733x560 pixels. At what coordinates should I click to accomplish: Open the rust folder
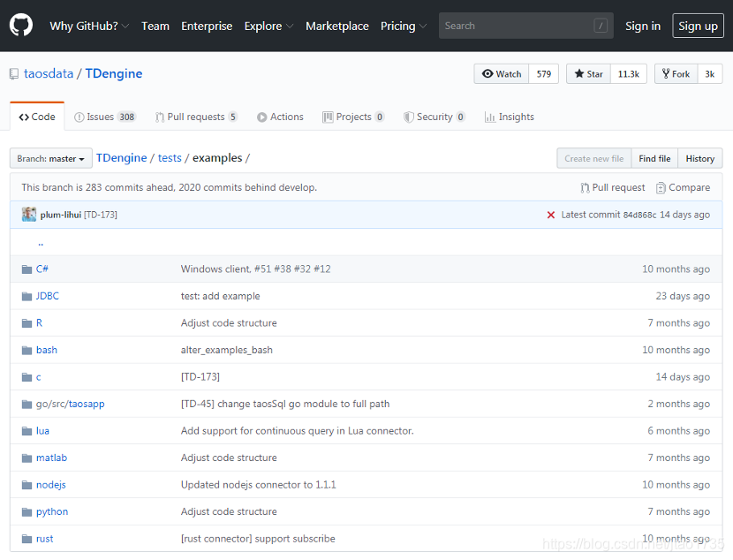44,539
